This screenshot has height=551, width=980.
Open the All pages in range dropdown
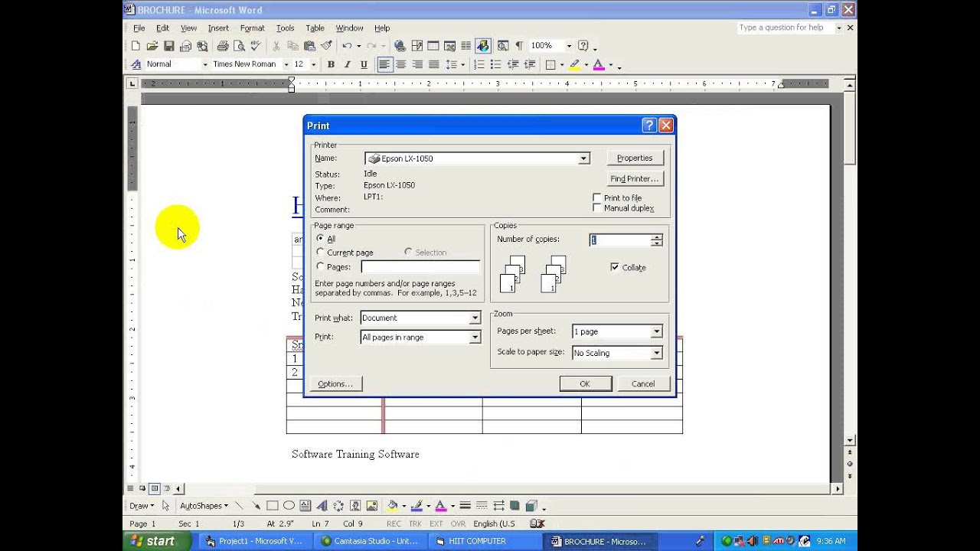[x=475, y=337]
